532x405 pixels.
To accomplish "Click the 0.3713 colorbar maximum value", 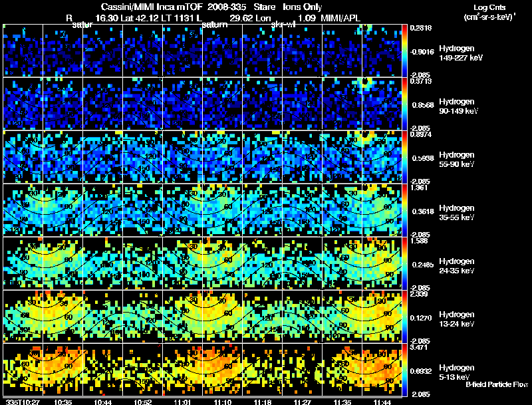I will pos(421,81).
